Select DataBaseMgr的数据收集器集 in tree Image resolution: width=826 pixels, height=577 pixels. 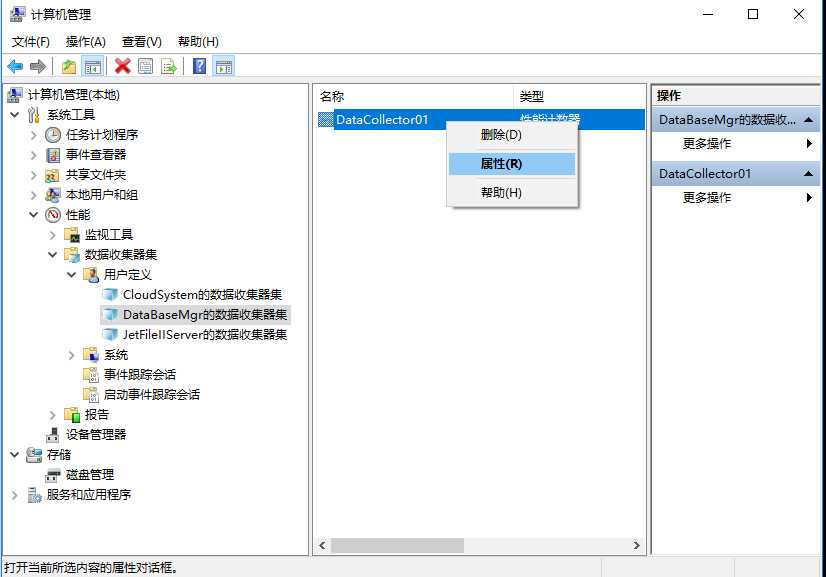tap(205, 315)
